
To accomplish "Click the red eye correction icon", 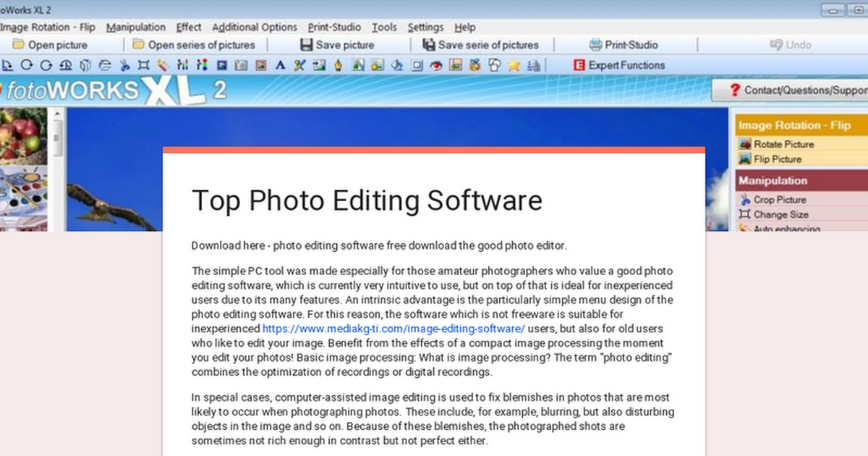I will tap(435, 65).
